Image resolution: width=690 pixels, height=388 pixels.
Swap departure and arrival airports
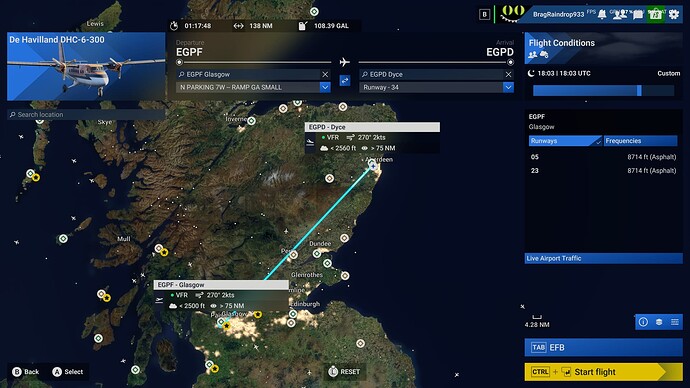tap(345, 81)
